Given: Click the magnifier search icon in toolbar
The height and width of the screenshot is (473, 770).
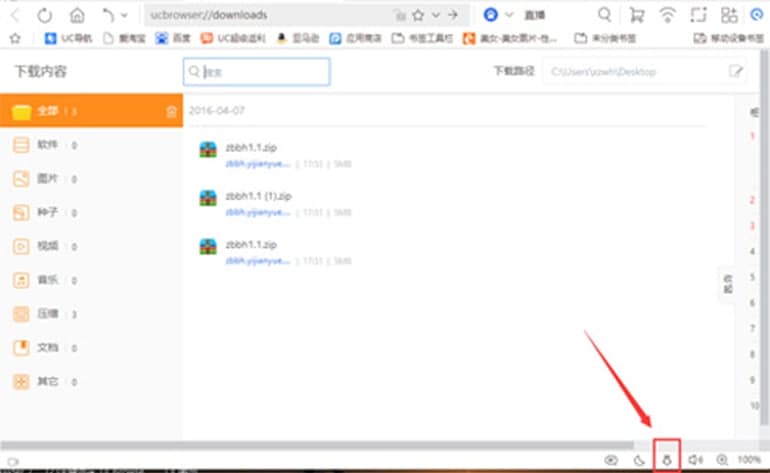Looking at the screenshot, I should tap(605, 15).
